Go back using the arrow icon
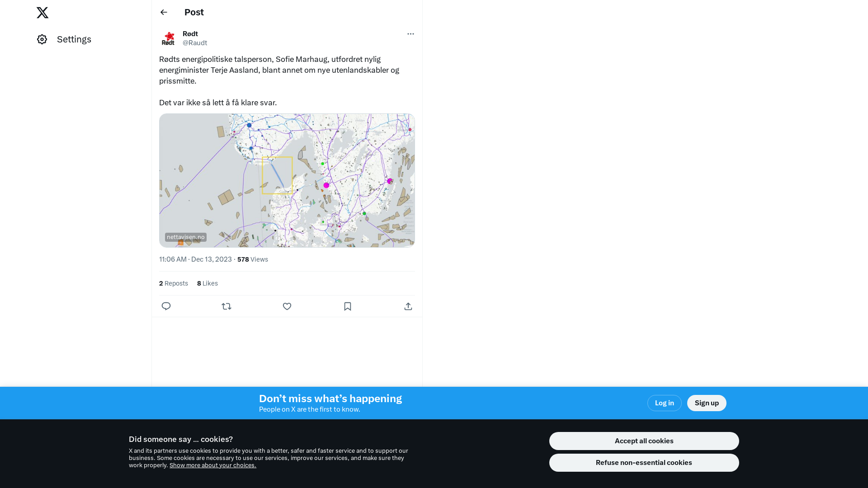This screenshot has width=868, height=488. tap(164, 12)
